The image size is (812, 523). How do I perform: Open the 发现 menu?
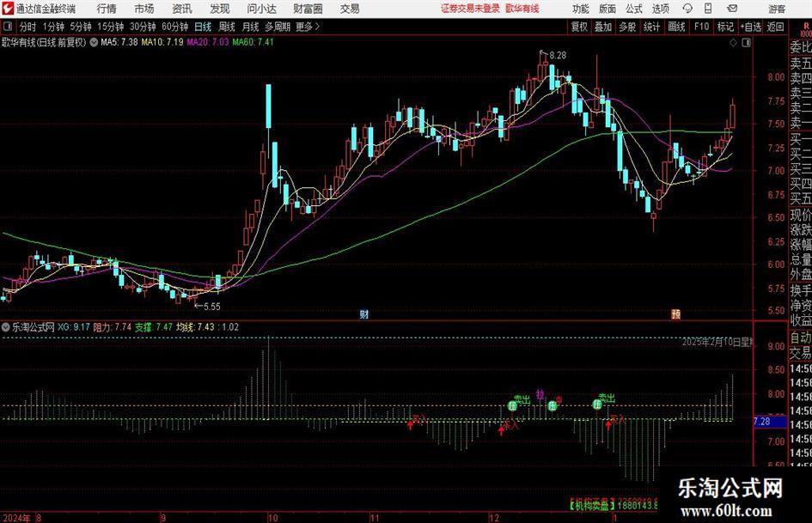[220, 9]
